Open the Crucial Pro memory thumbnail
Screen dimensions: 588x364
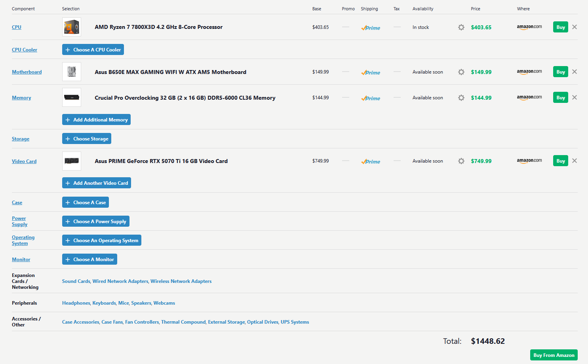click(x=72, y=97)
